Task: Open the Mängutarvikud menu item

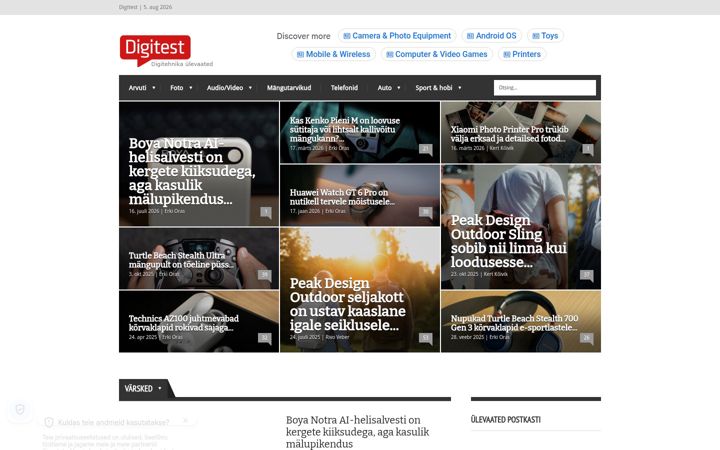Action: 289,88
